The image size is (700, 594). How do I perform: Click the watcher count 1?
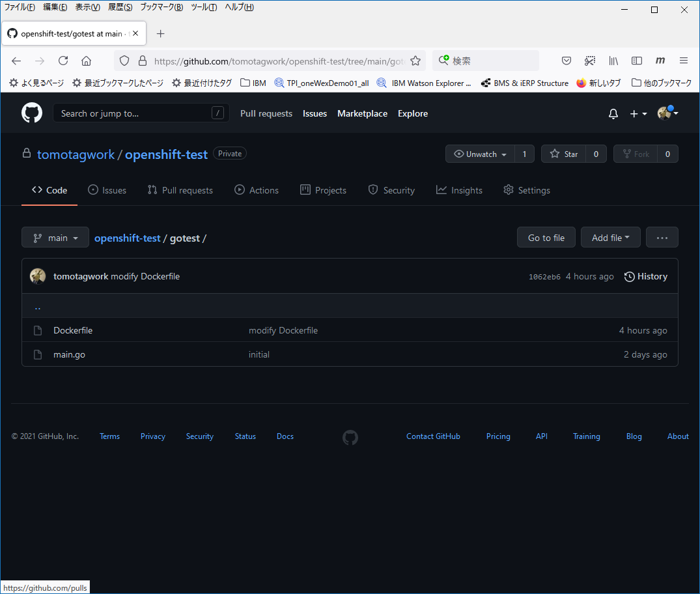pos(525,154)
